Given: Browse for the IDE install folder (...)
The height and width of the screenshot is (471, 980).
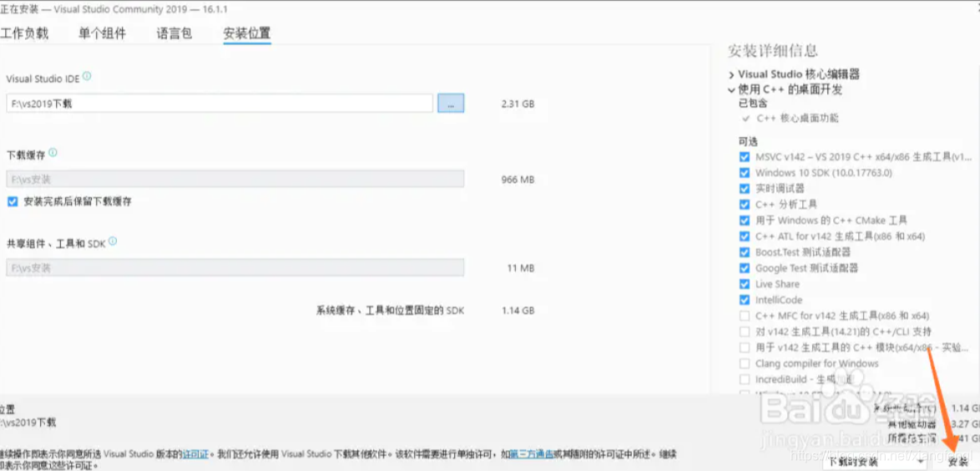Looking at the screenshot, I should click(451, 104).
